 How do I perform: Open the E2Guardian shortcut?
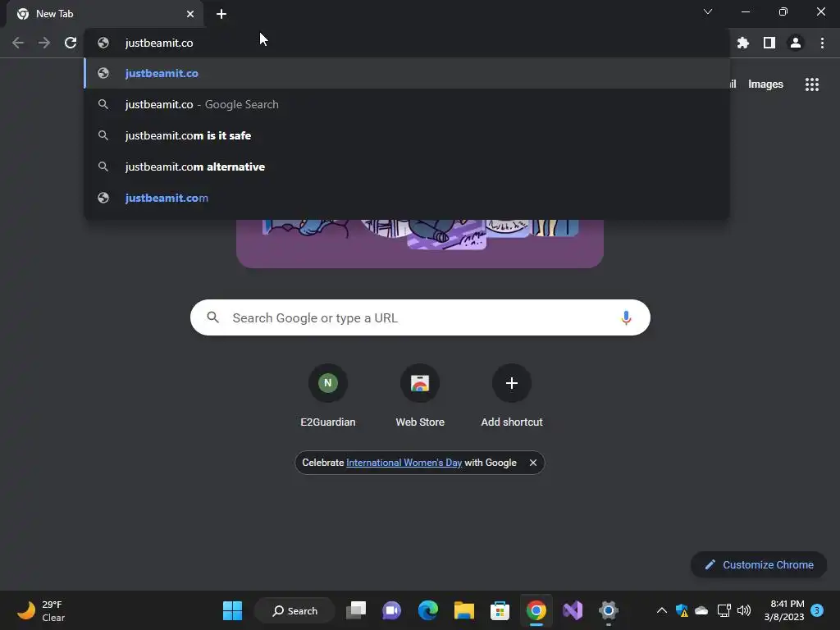(x=328, y=396)
